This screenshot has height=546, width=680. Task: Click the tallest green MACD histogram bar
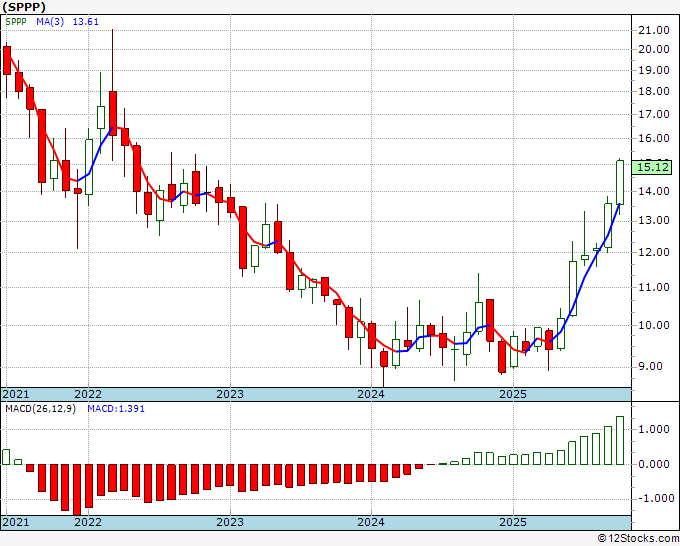(x=620, y=441)
